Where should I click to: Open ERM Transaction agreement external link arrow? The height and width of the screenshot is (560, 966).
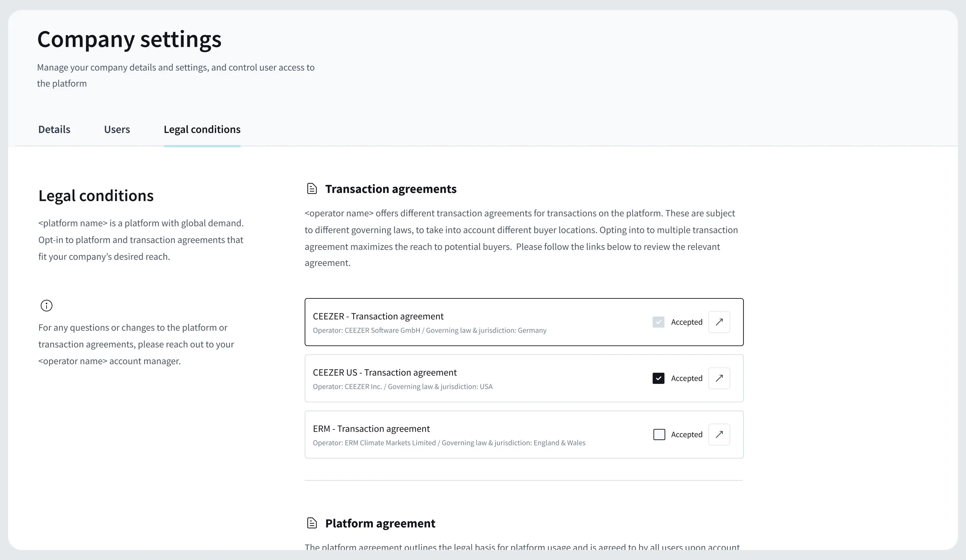(719, 434)
